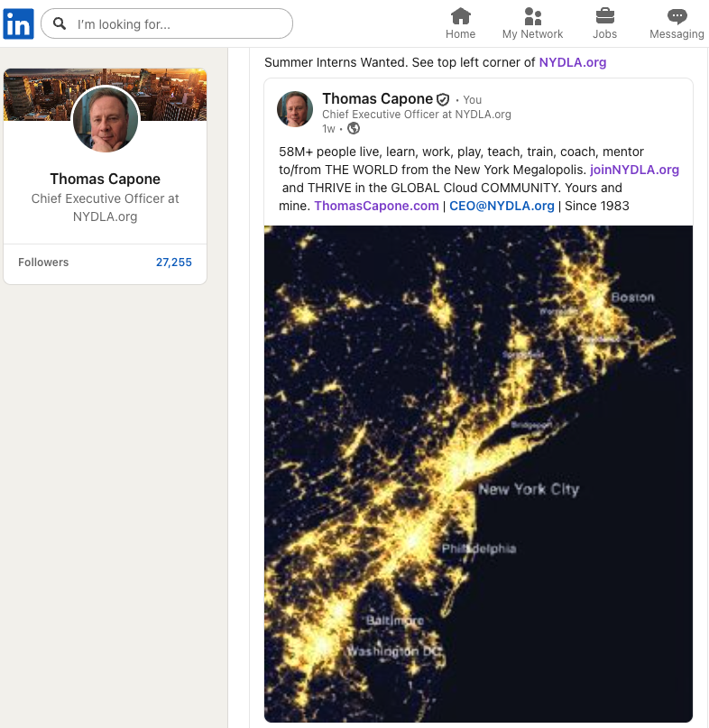709x728 pixels.
Task: Click the LinkedIn logo icon
Action: tap(18, 23)
